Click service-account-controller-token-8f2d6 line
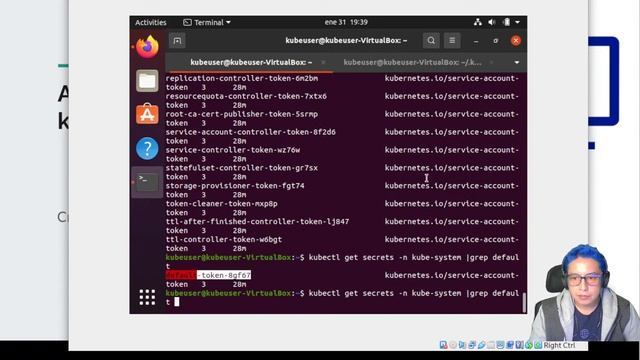Viewport: 640px width, 360px height. click(x=251, y=132)
